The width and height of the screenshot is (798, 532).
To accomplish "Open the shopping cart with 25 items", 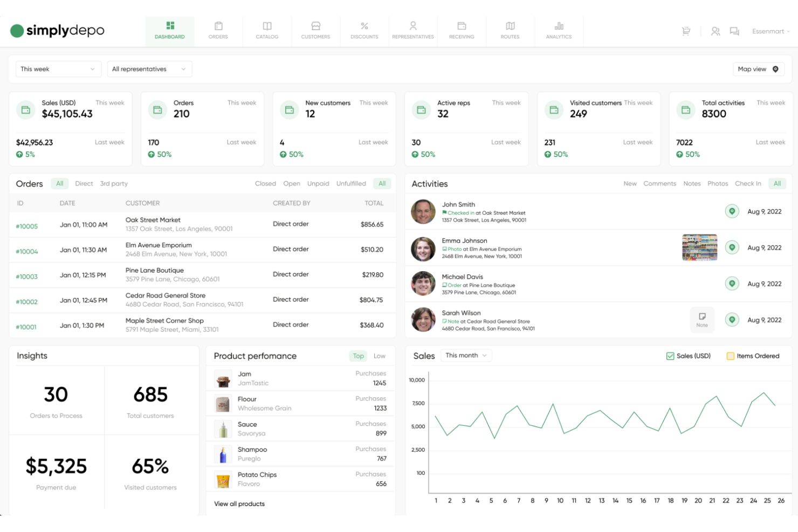I will click(685, 31).
